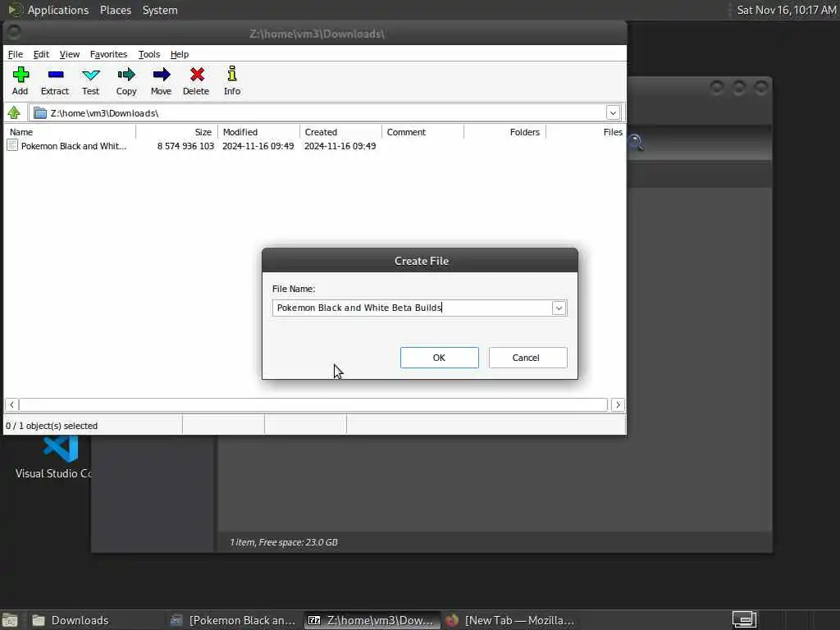Image resolution: width=840 pixels, height=630 pixels.
Task: Open the View menu
Action: coord(70,54)
